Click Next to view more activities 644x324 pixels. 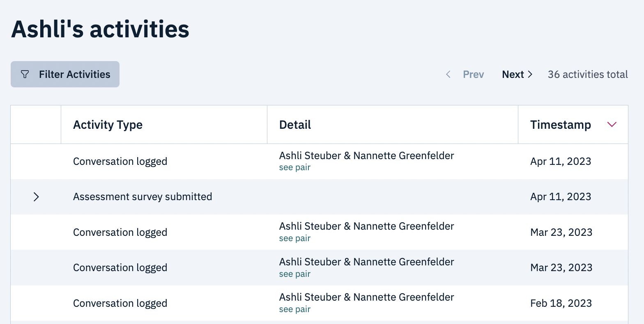(x=513, y=74)
